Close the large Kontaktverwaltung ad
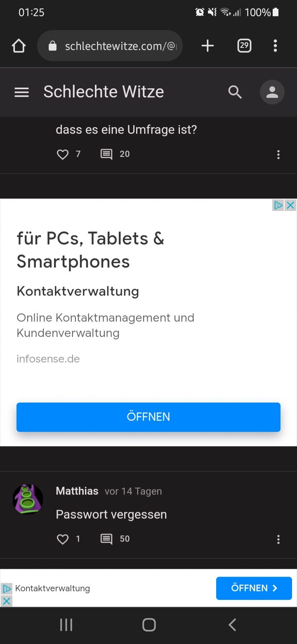Screen dimensions: 297x644 tap(291, 205)
